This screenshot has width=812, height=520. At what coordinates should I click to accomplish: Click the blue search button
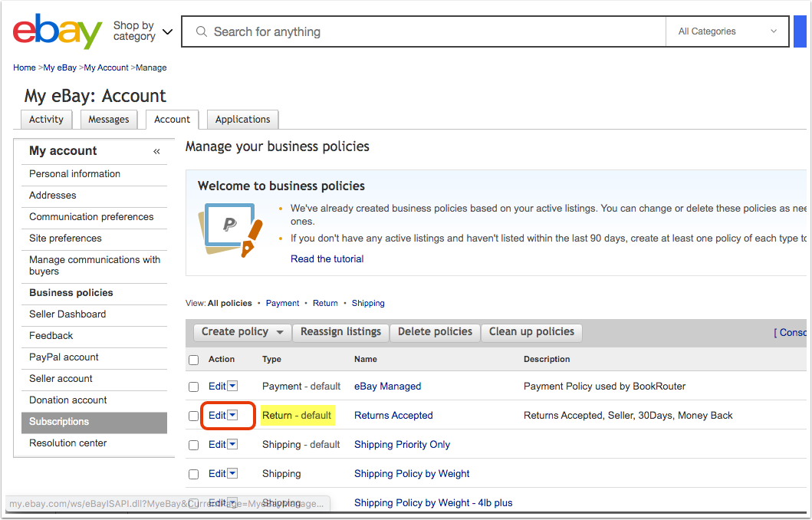[x=800, y=31]
